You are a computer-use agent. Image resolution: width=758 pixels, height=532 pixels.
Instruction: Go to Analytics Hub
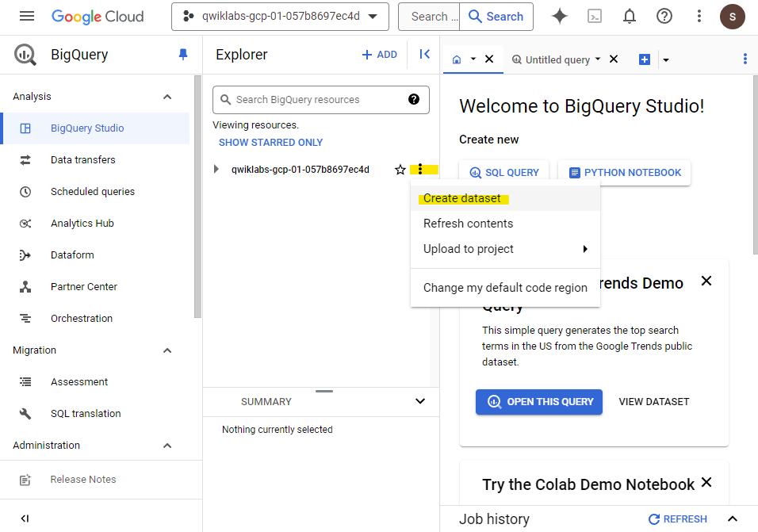point(95,224)
